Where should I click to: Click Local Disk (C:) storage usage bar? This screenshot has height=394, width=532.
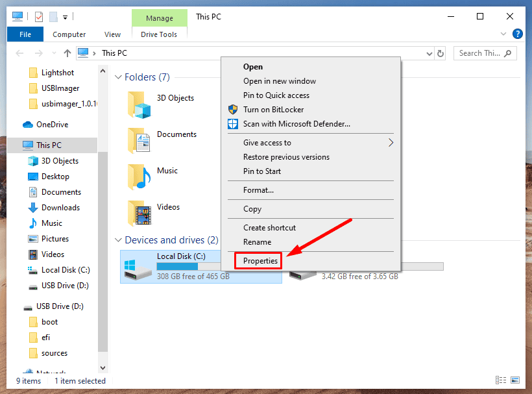(x=189, y=267)
